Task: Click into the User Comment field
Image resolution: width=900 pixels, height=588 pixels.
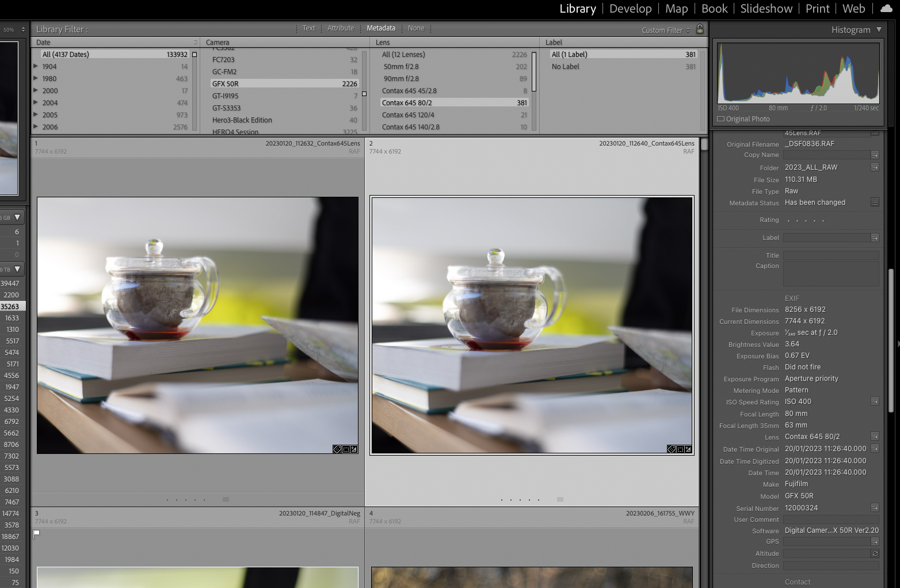Action: tap(831, 520)
